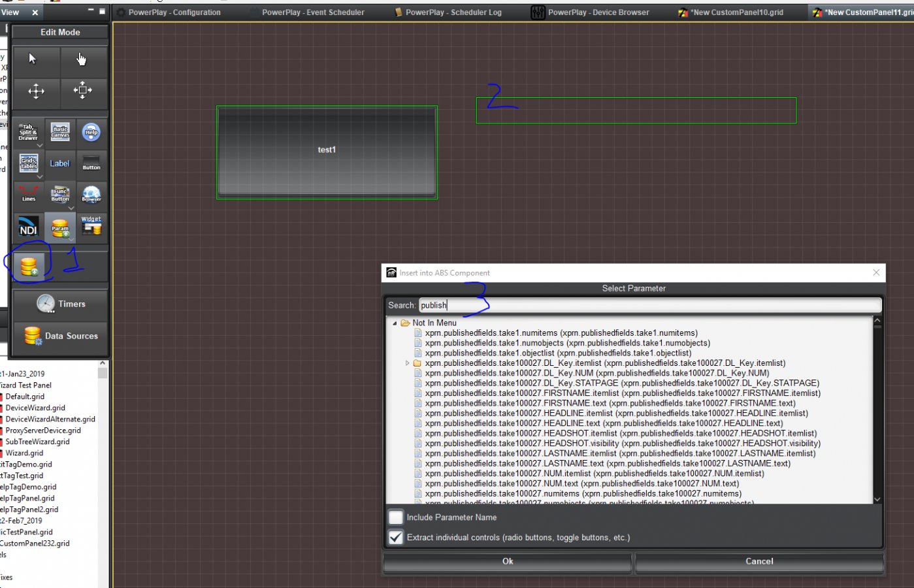Click the circled database add icon
This screenshot has height=588, width=914.
click(x=29, y=267)
